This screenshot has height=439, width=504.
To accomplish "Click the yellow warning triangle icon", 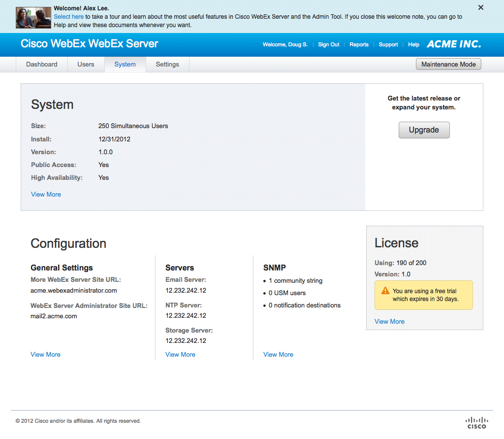I will (x=385, y=291).
